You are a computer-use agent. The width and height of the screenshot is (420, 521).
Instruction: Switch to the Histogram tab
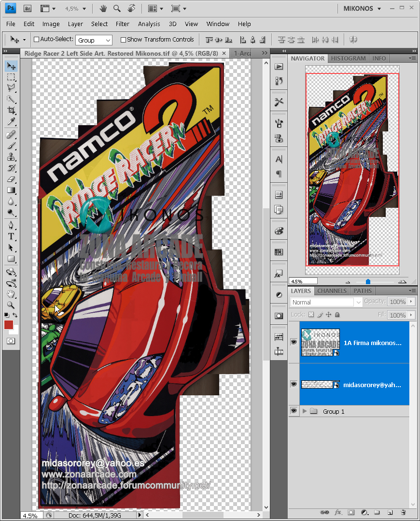(348, 58)
